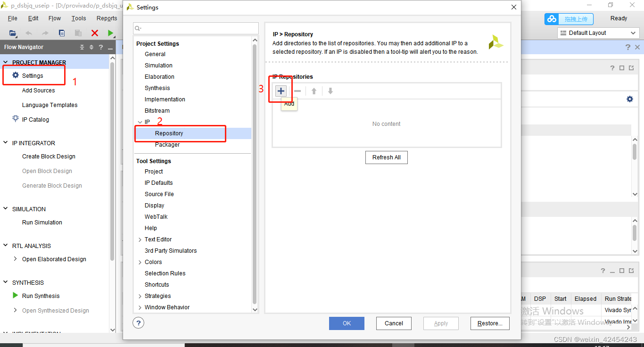Screen dimensions: 644x347
Task: Click the Add (+) repository button
Action: click(x=281, y=91)
